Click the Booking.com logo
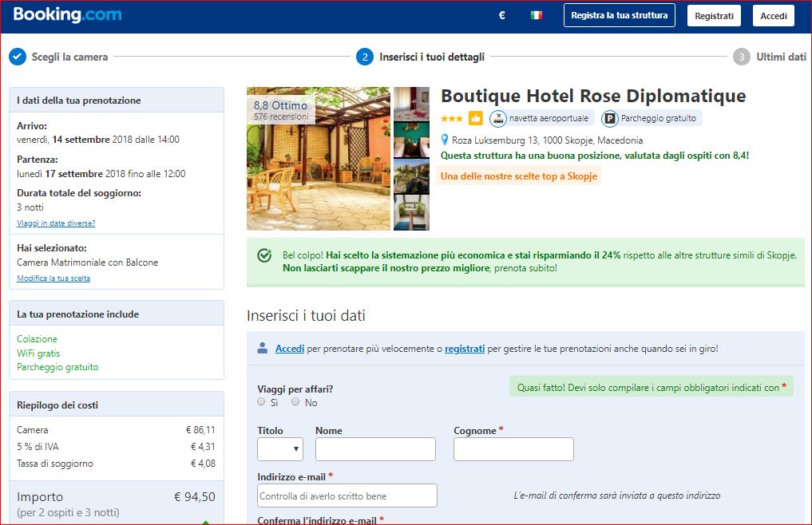This screenshot has width=812, height=525. coord(67,15)
